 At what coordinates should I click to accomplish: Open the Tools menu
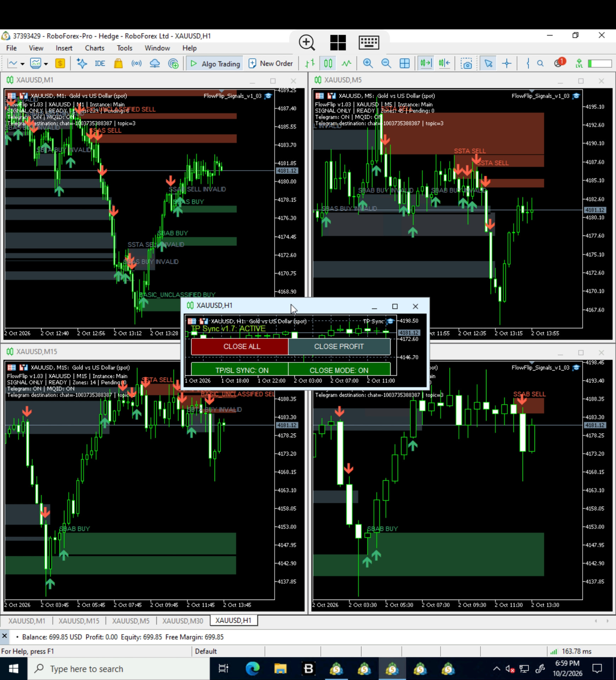click(125, 48)
